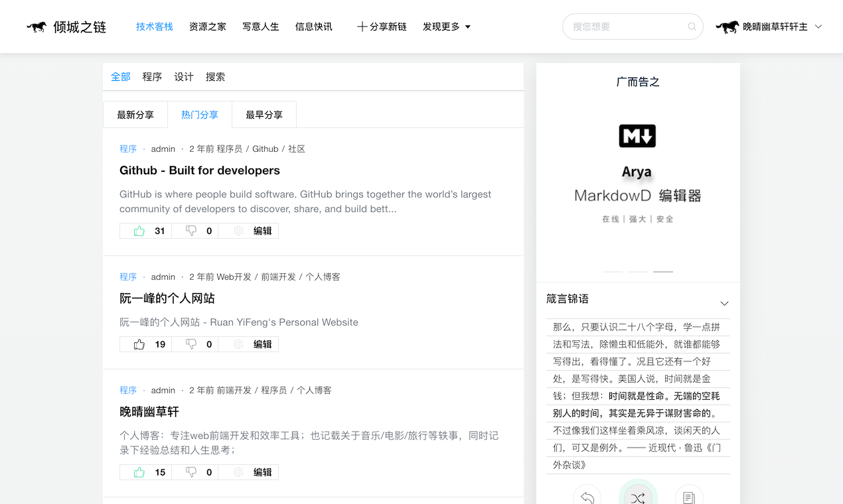Image resolution: width=843 pixels, height=504 pixels.
Task: Click the plus icon in 分享新链
Action: (362, 27)
